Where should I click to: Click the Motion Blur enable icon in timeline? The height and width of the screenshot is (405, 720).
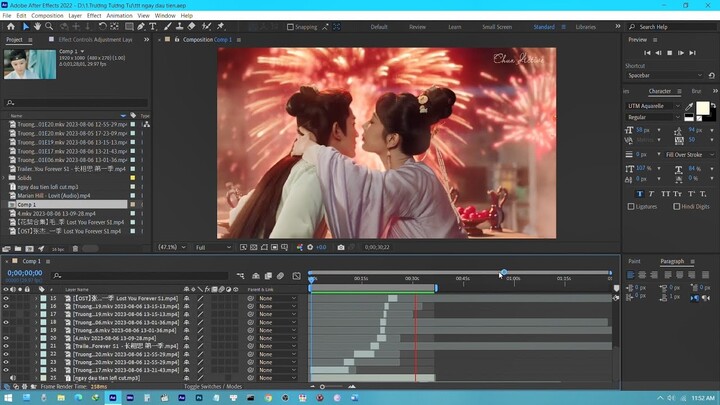click(280, 276)
